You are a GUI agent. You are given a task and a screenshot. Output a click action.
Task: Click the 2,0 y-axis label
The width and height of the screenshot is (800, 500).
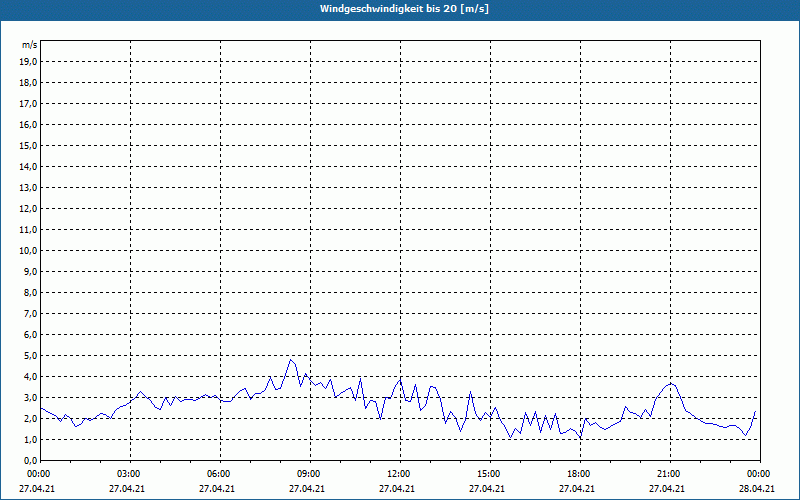coord(31,418)
